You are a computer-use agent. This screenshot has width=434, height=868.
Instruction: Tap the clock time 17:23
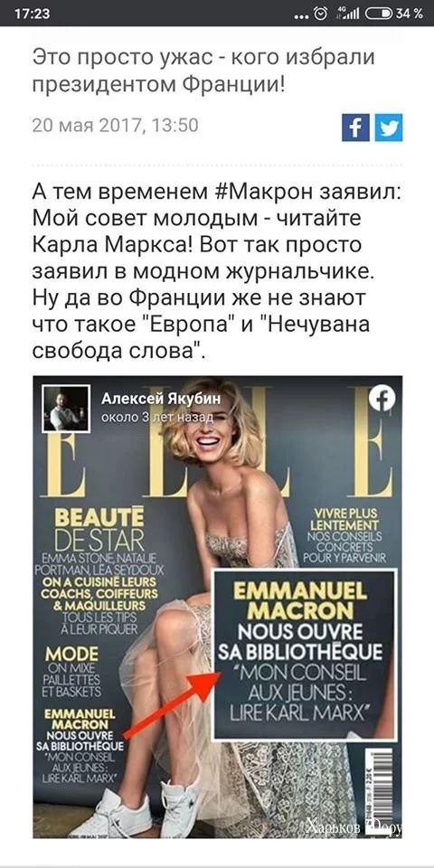click(31, 14)
